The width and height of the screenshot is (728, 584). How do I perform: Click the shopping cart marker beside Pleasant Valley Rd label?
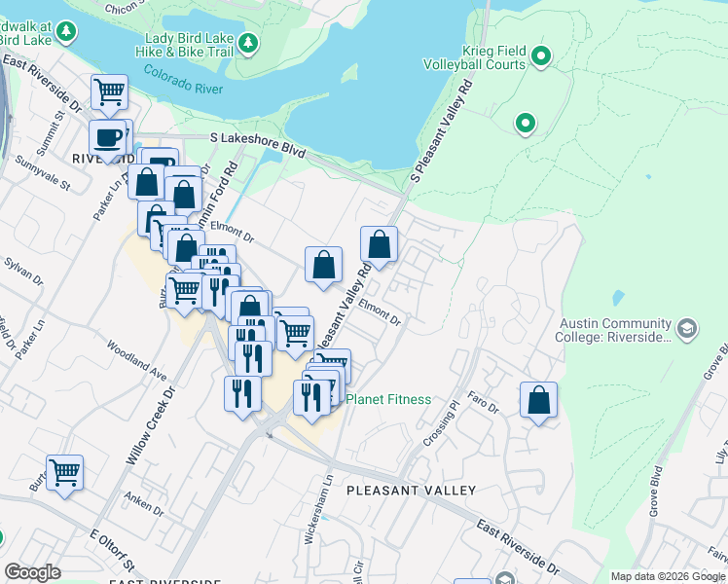tap(295, 338)
